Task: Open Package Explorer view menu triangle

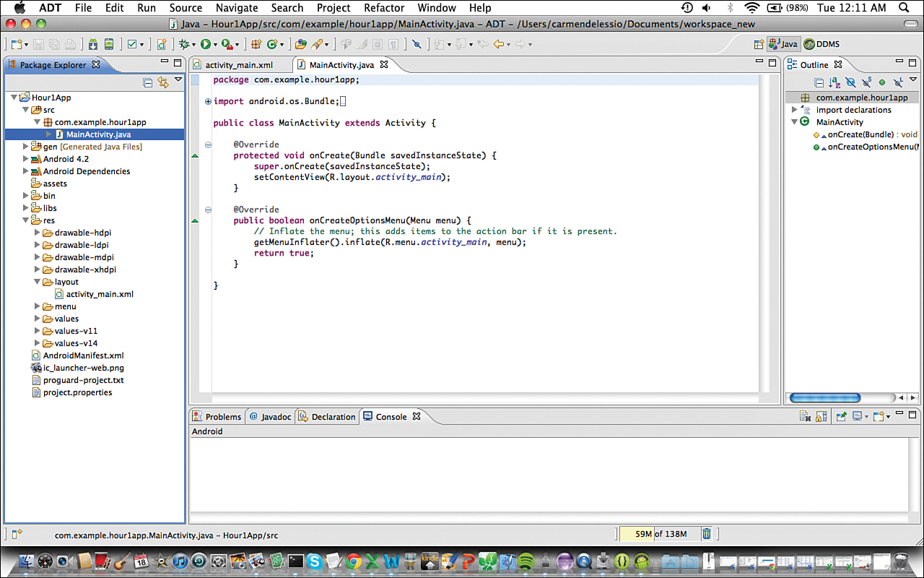Action: (178, 80)
